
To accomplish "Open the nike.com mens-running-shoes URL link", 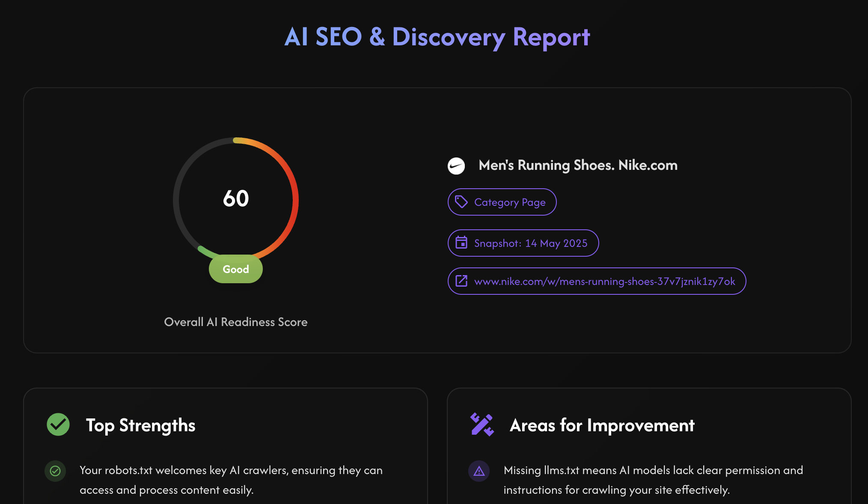I will tap(604, 281).
